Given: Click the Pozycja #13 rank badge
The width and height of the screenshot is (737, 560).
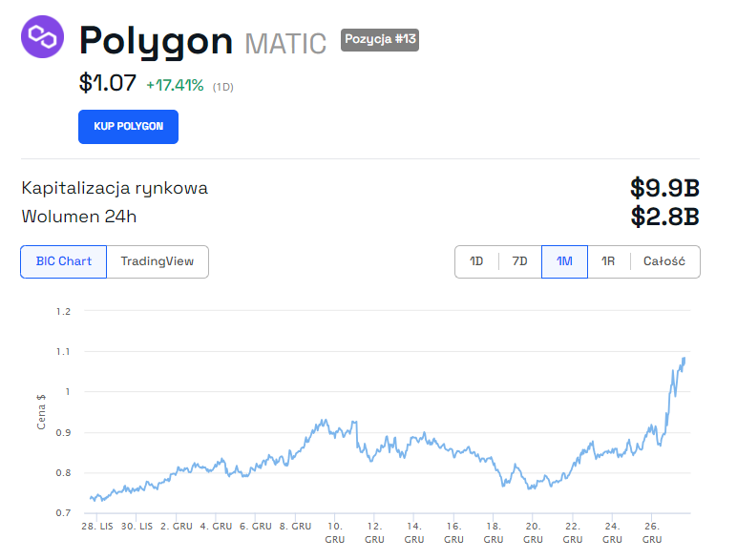Looking at the screenshot, I should tap(380, 40).
